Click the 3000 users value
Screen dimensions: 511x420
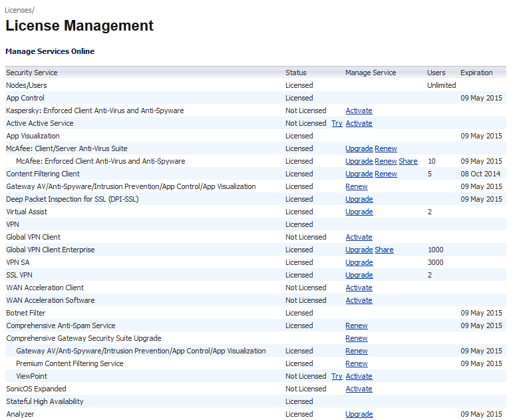[x=435, y=262]
